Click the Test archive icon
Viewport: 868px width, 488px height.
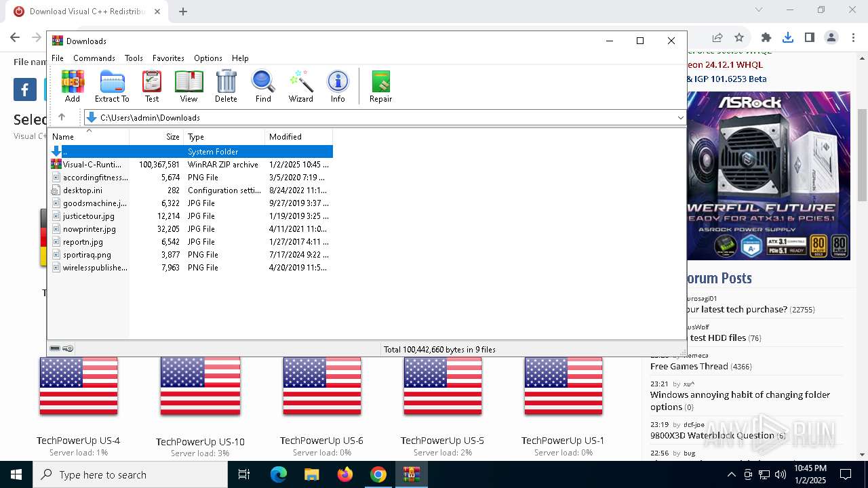[x=152, y=86]
